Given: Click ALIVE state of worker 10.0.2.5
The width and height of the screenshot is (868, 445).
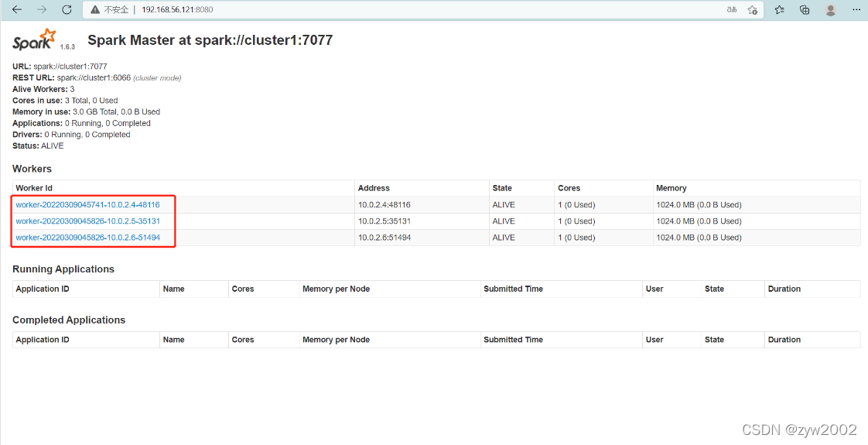Looking at the screenshot, I should click(504, 221).
